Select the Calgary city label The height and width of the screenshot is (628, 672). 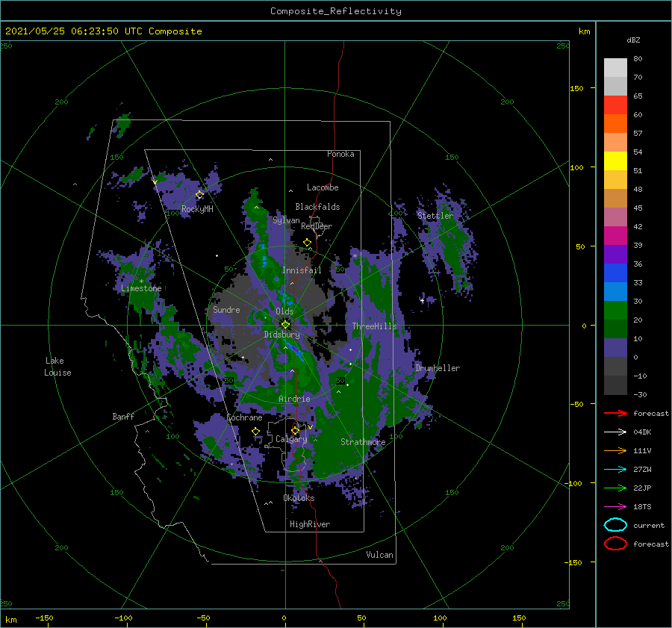coord(291,439)
